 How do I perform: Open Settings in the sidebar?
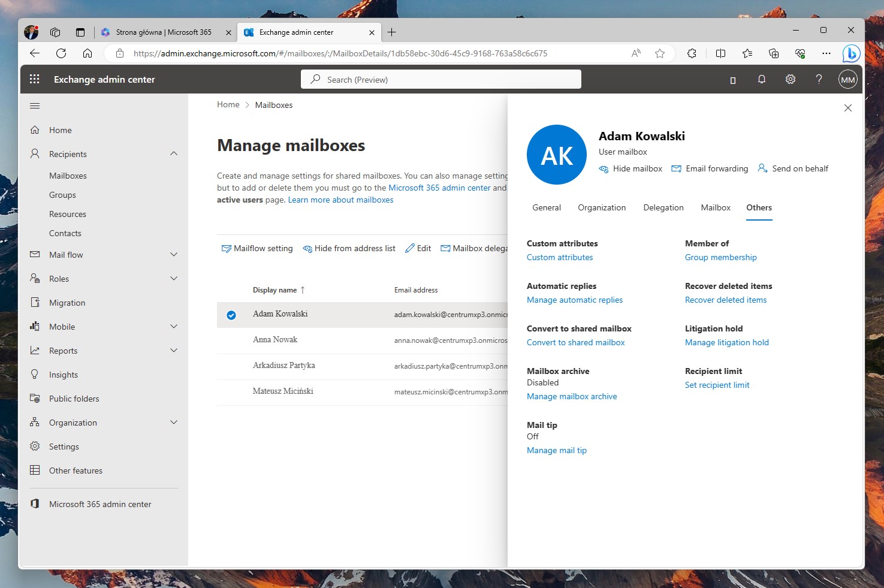pos(64,447)
